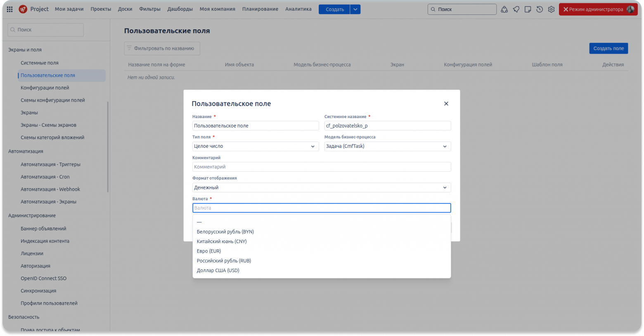Open the apps grid menu icon
The width and height of the screenshot is (644, 336).
pos(10,9)
